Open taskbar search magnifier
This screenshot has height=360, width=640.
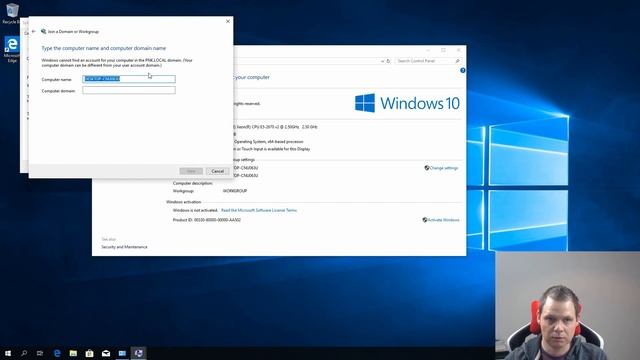click(24, 353)
